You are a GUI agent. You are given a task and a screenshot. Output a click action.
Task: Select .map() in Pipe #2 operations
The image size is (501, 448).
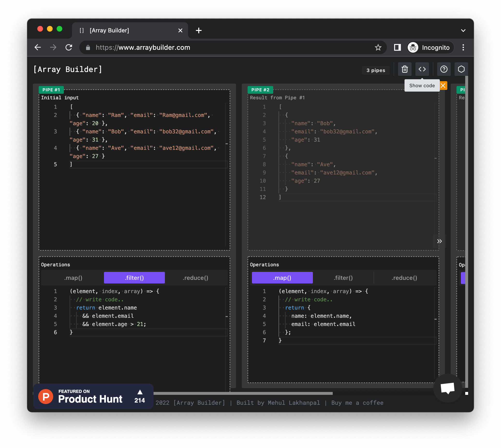click(x=282, y=278)
